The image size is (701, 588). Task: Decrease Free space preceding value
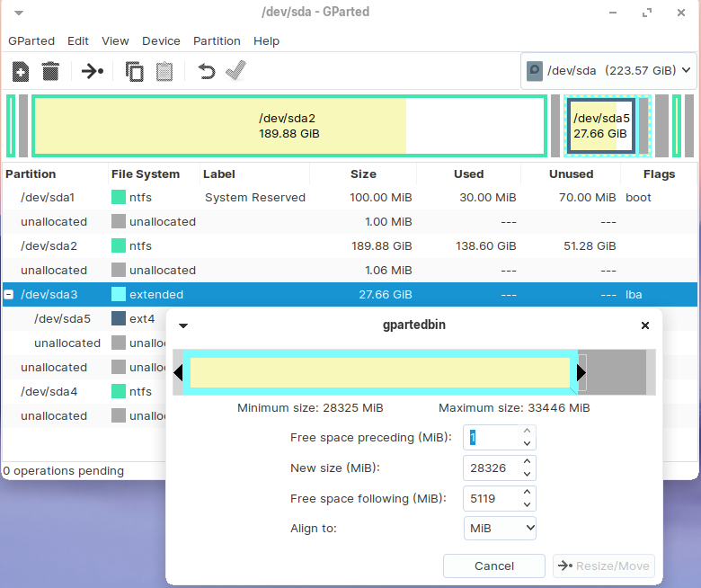coord(527,443)
